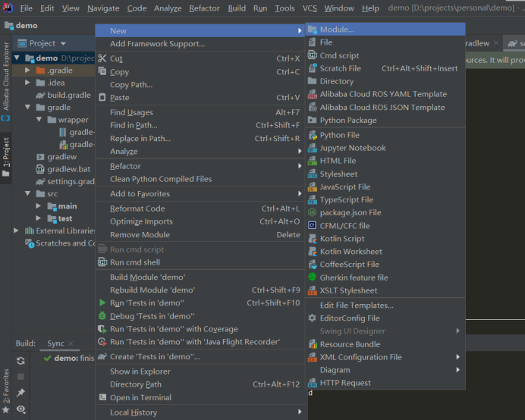Click the green Run Tests play icon
The width and height of the screenshot is (525, 420).
(x=102, y=302)
